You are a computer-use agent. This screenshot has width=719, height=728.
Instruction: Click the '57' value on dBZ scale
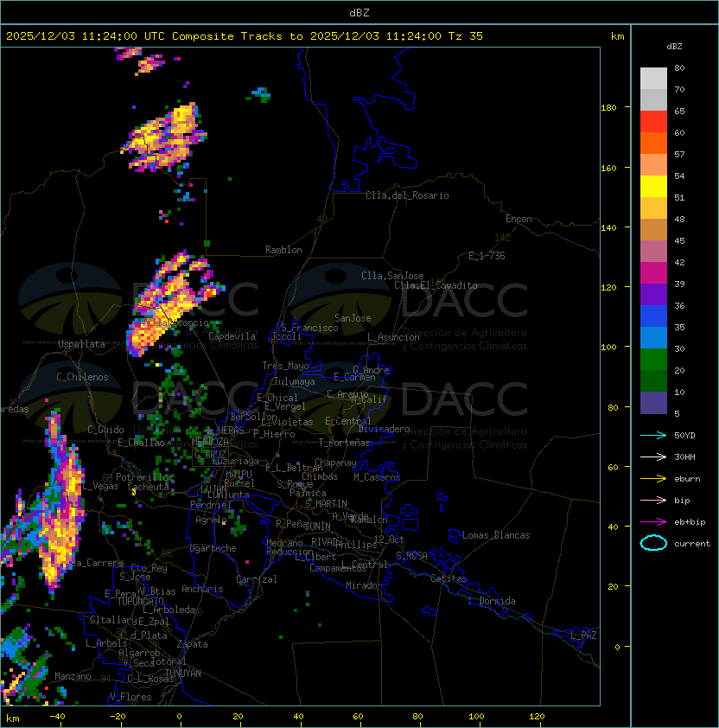[679, 154]
